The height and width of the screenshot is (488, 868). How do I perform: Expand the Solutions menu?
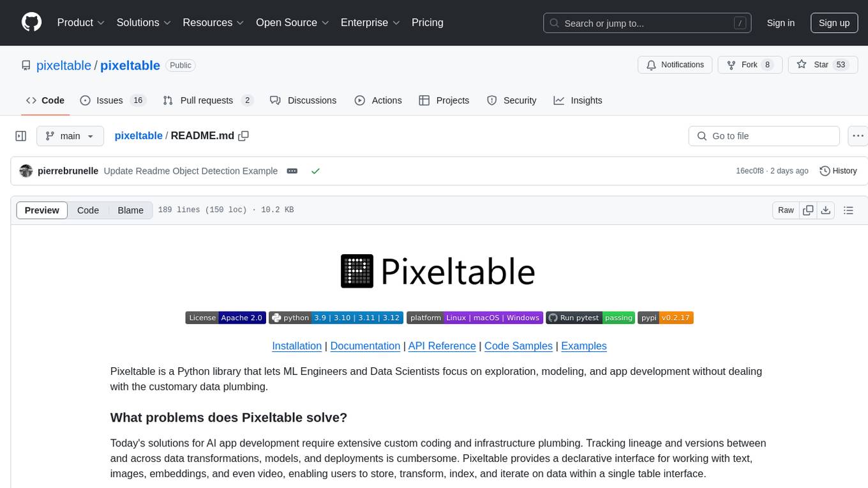point(144,22)
